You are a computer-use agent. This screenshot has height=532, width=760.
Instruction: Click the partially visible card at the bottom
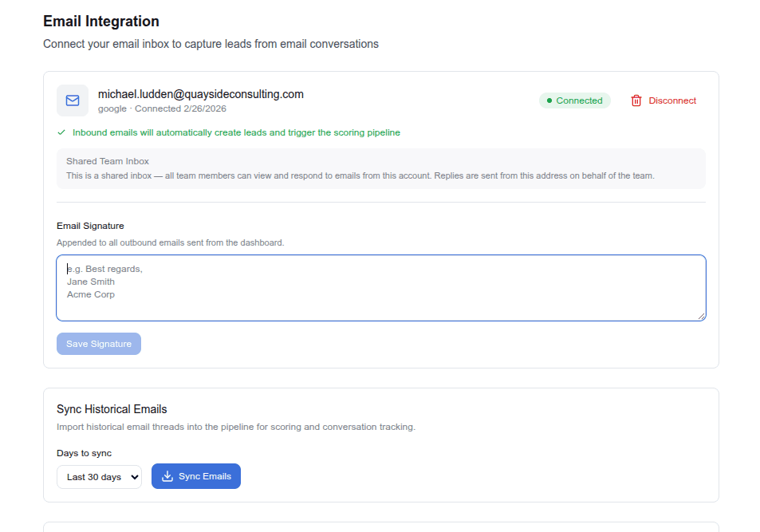[x=380, y=529]
